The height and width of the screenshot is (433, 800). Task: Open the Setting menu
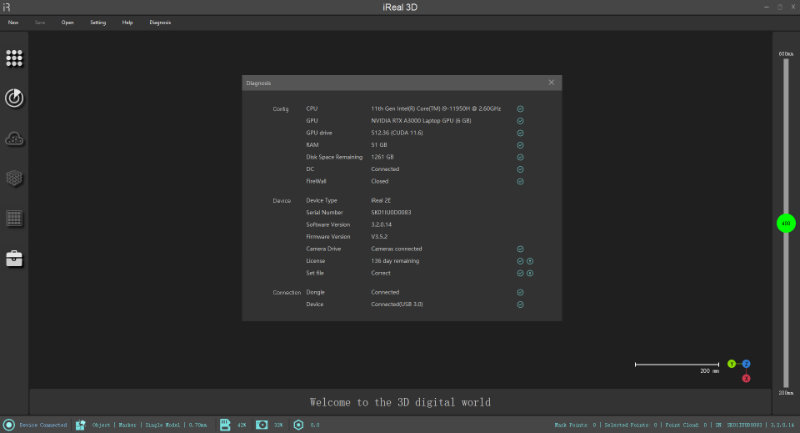(98, 22)
